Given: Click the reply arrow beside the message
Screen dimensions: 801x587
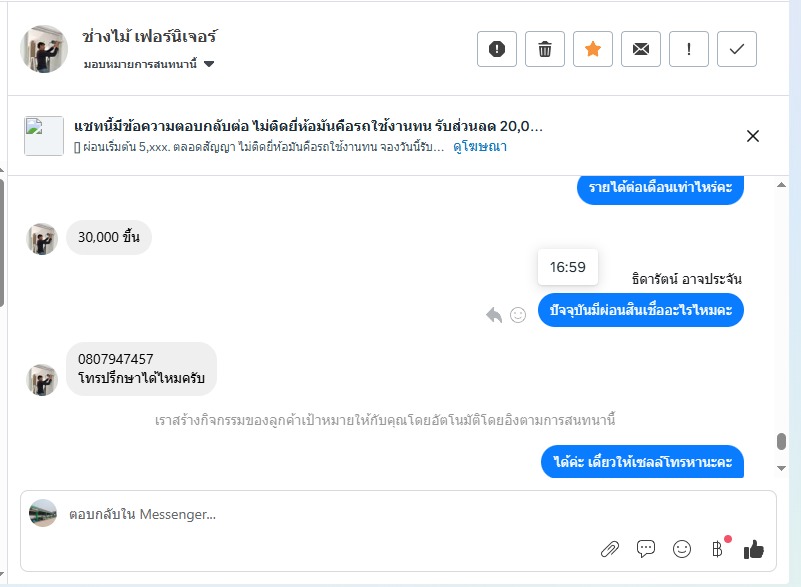Looking at the screenshot, I should click(494, 315).
